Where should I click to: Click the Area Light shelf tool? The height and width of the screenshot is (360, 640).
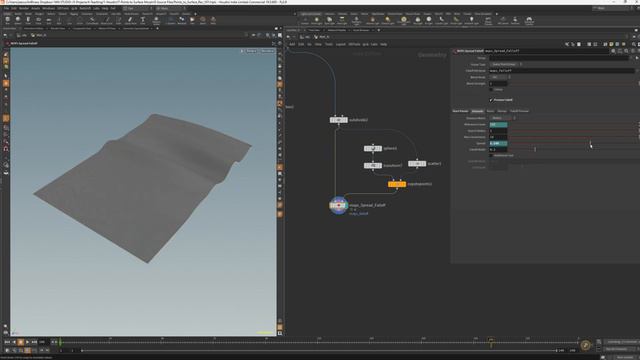pyautogui.click(x=342, y=20)
